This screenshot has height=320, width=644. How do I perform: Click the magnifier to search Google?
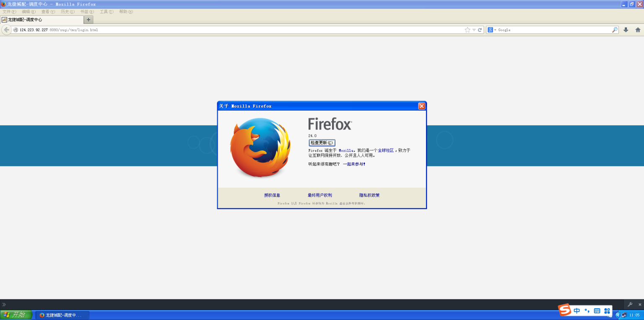click(614, 30)
